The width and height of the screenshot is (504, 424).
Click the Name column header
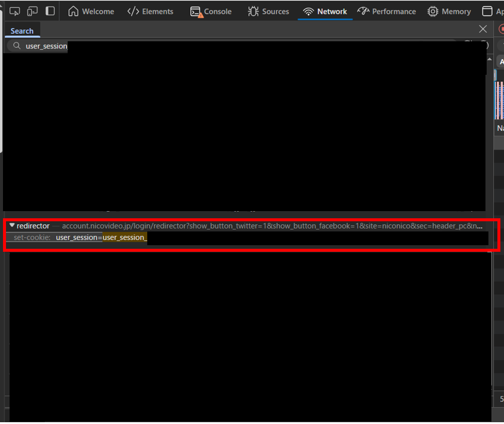pyautogui.click(x=500, y=128)
